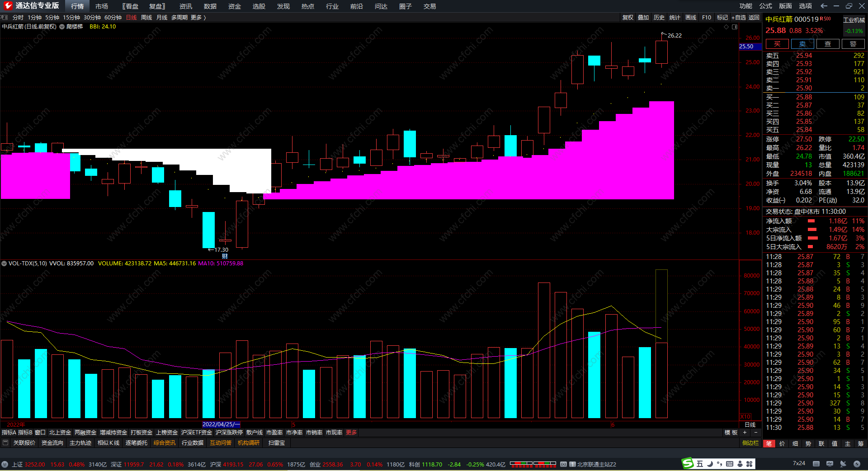Open the VOL-TDX indicator round toggle
This screenshot has width=868, height=471.
4,264
